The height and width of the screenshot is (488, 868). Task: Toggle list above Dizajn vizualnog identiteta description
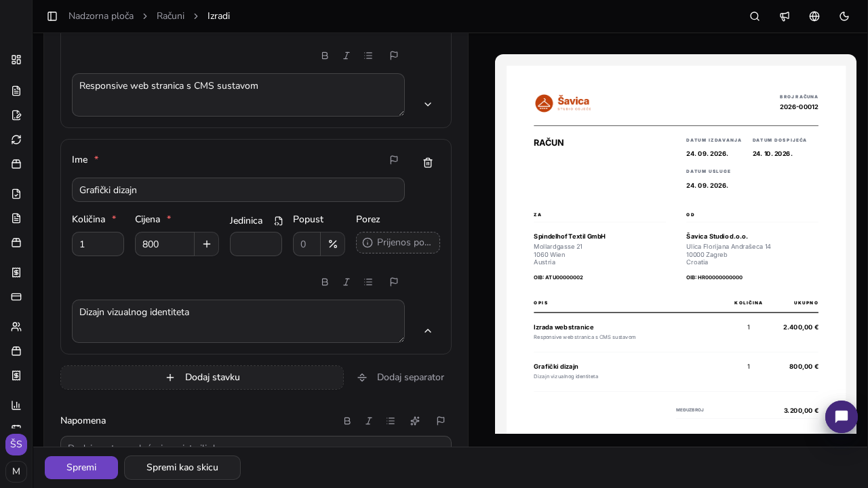tap(368, 282)
